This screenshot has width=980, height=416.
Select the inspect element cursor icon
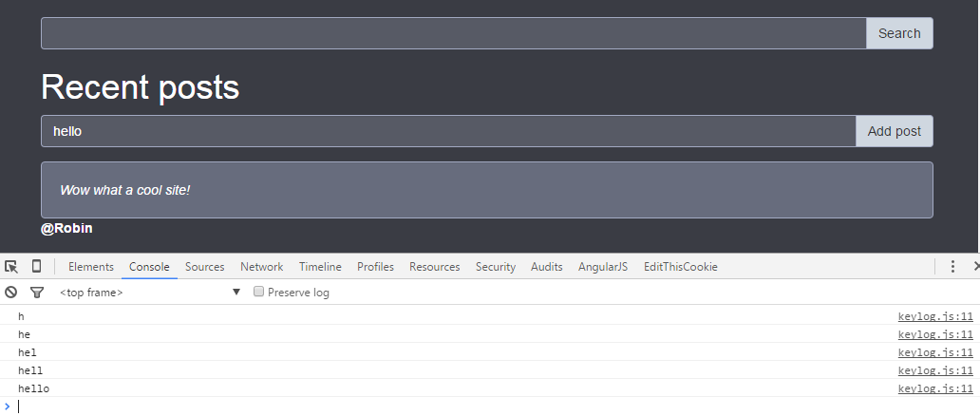coord(11,267)
